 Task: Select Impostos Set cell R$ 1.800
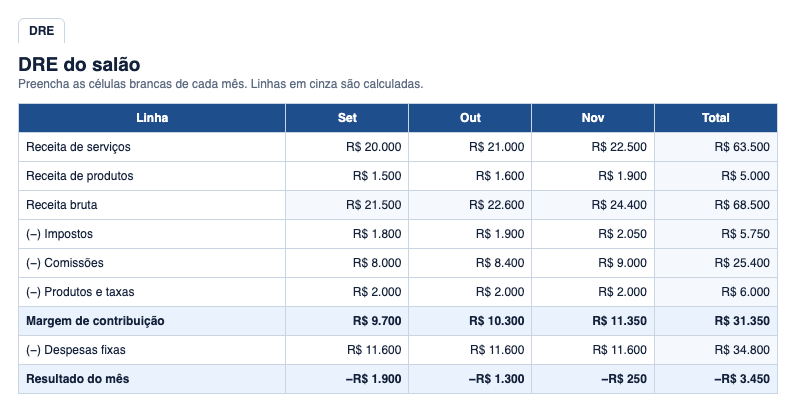(347, 234)
